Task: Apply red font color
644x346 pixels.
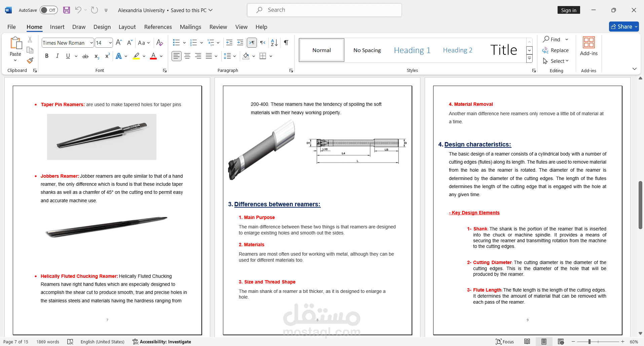Action: [153, 56]
